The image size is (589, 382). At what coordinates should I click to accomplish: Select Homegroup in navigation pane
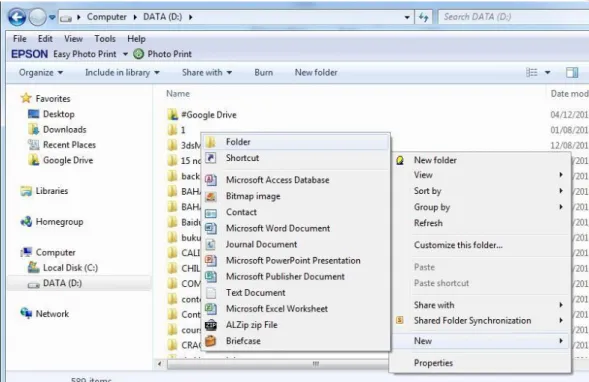click(52, 222)
